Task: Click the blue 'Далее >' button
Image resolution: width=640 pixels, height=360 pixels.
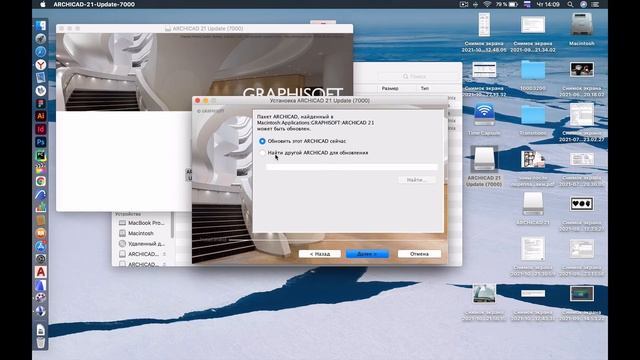Action: click(x=367, y=254)
